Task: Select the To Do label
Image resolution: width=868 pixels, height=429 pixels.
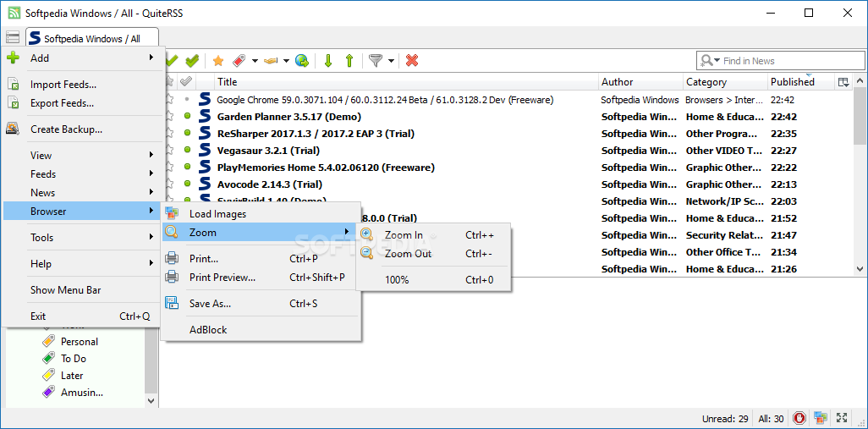Action: click(x=73, y=359)
